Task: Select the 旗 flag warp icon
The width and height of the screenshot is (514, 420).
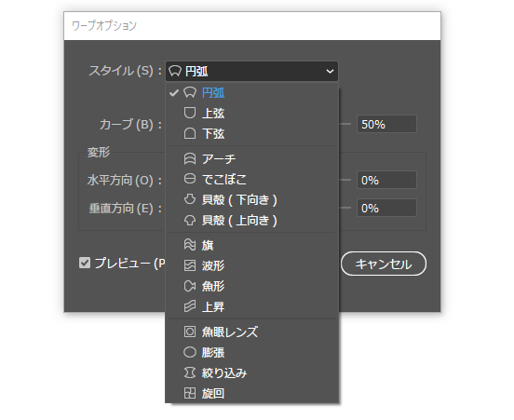Action: coord(189,245)
